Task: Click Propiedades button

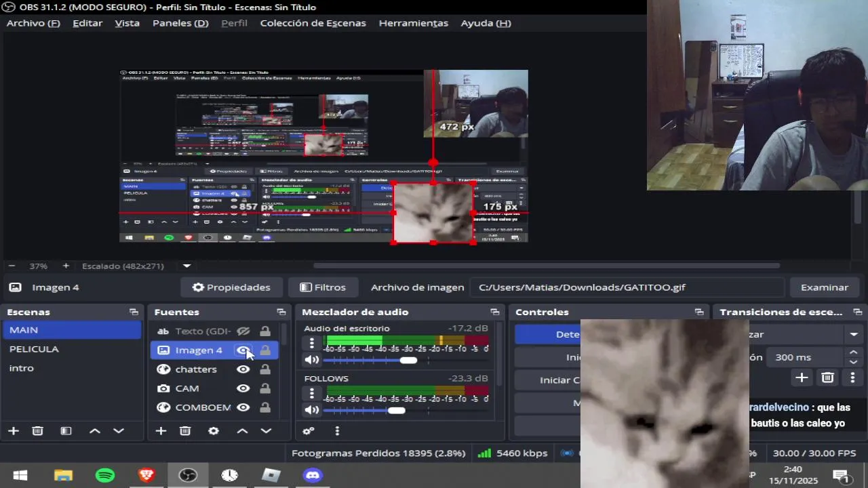Action: [x=231, y=287]
